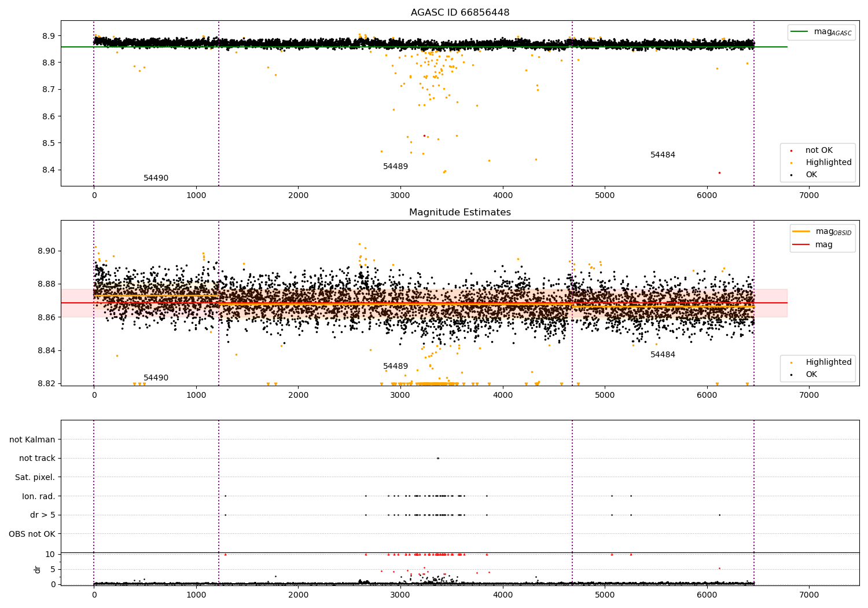Click the Magnitude Estimates plot title
The image size is (868, 608).
pyautogui.click(x=460, y=213)
